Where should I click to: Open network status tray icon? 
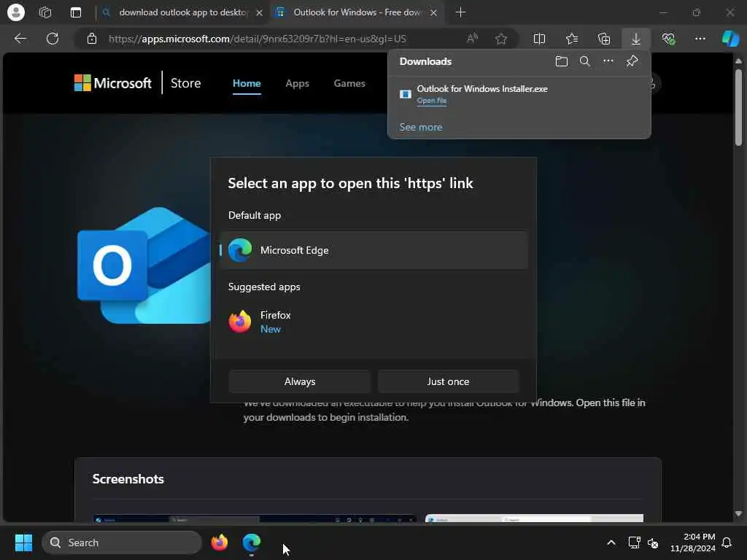(x=634, y=542)
